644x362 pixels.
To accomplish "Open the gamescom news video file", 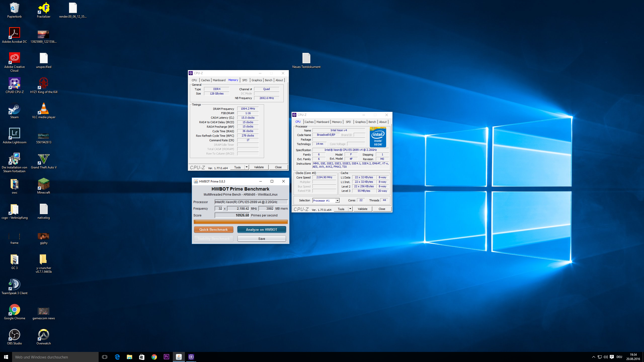I will click(x=44, y=313).
